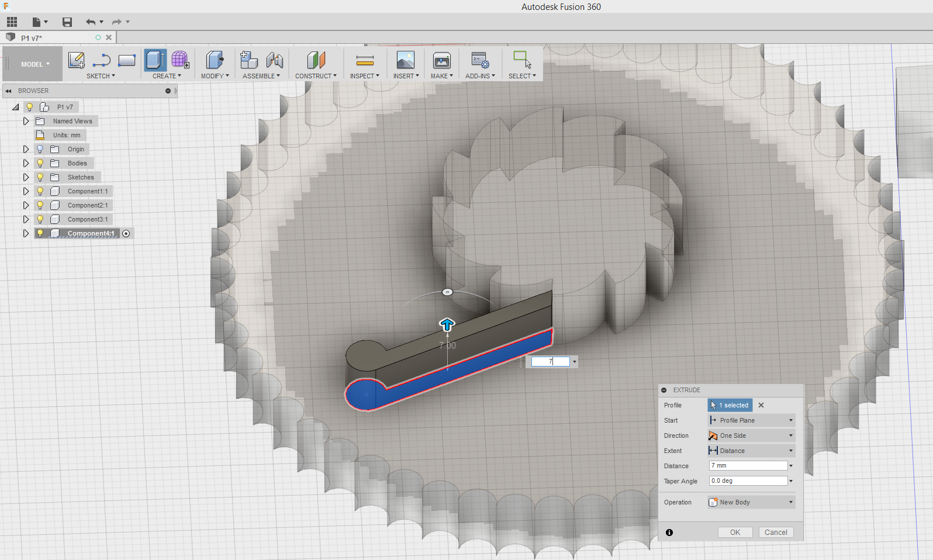Image resolution: width=933 pixels, height=560 pixels.
Task: Collapse the Browser panel arrows
Action: (8, 91)
